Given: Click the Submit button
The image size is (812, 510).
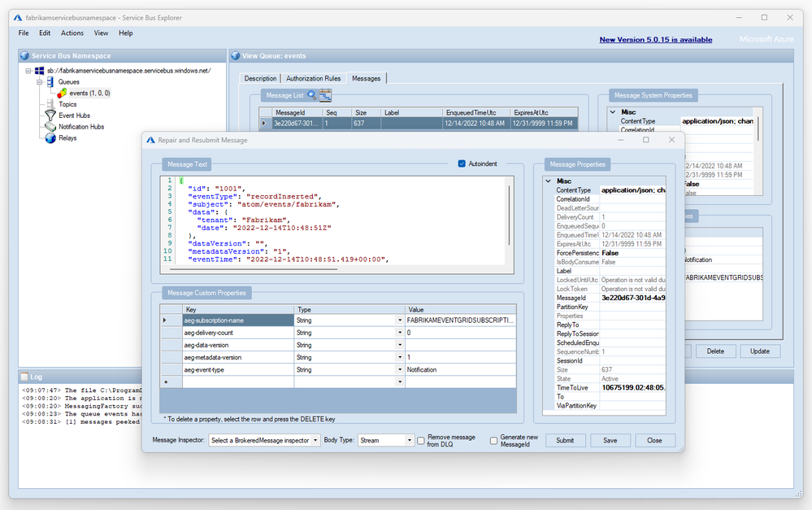Looking at the screenshot, I should [x=565, y=440].
